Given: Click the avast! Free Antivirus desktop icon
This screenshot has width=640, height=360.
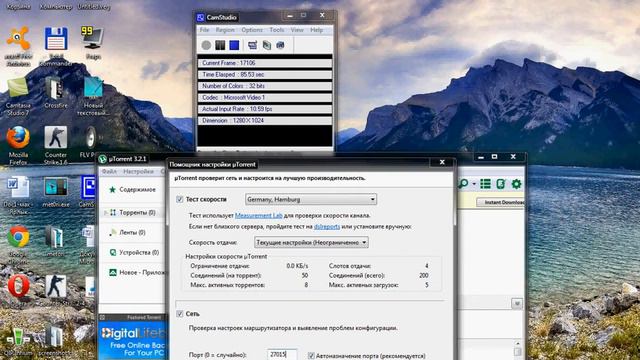Looking at the screenshot, I should 18,46.
